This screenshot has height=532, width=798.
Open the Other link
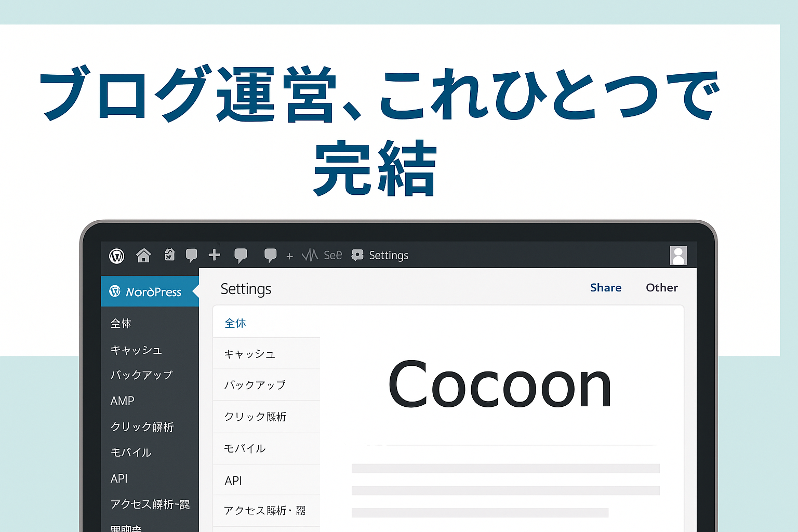pos(662,287)
